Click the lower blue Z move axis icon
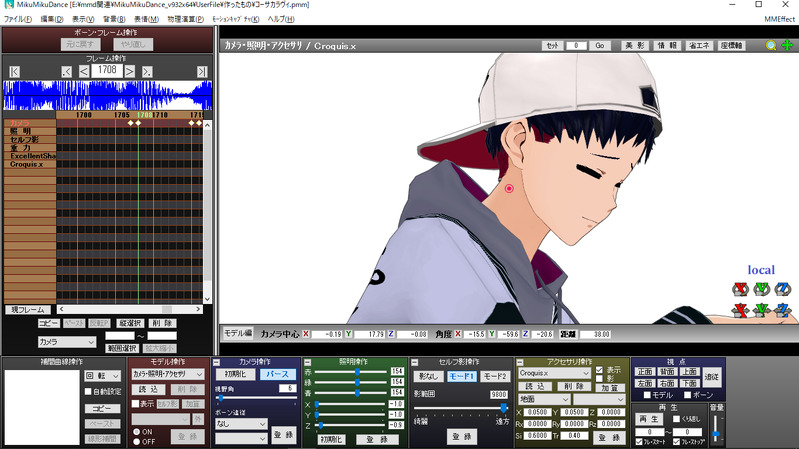This screenshot has width=799, height=449. (x=783, y=310)
